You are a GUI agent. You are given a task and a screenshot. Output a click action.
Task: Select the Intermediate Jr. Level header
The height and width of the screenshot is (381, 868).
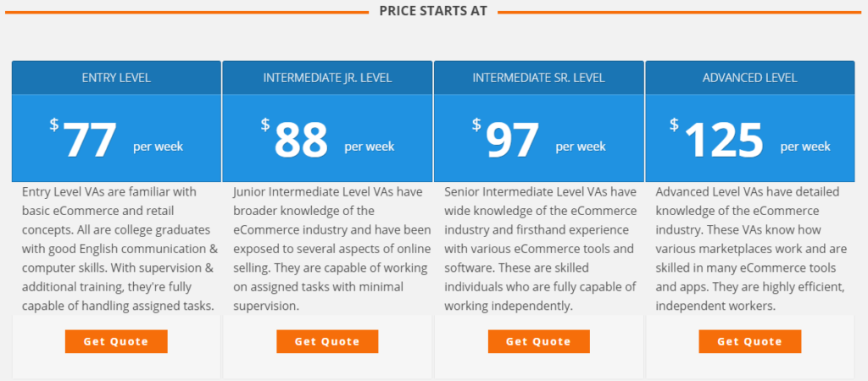point(327,78)
